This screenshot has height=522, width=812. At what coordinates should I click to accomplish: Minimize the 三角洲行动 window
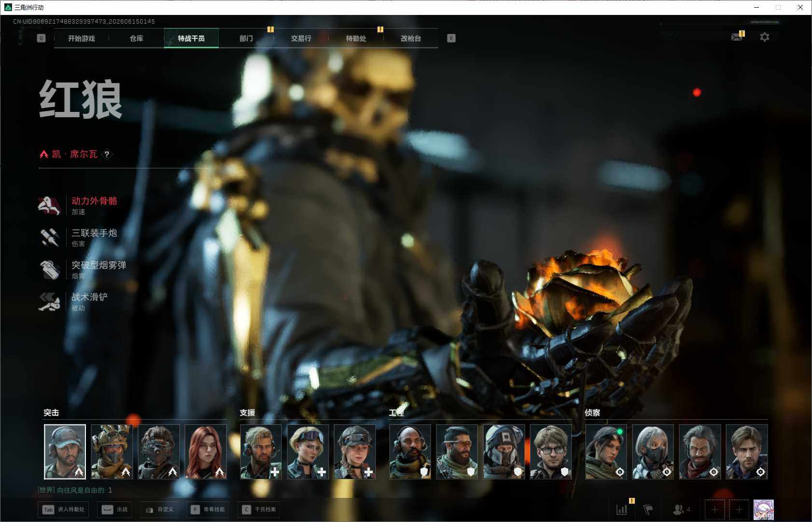pyautogui.click(x=756, y=7)
